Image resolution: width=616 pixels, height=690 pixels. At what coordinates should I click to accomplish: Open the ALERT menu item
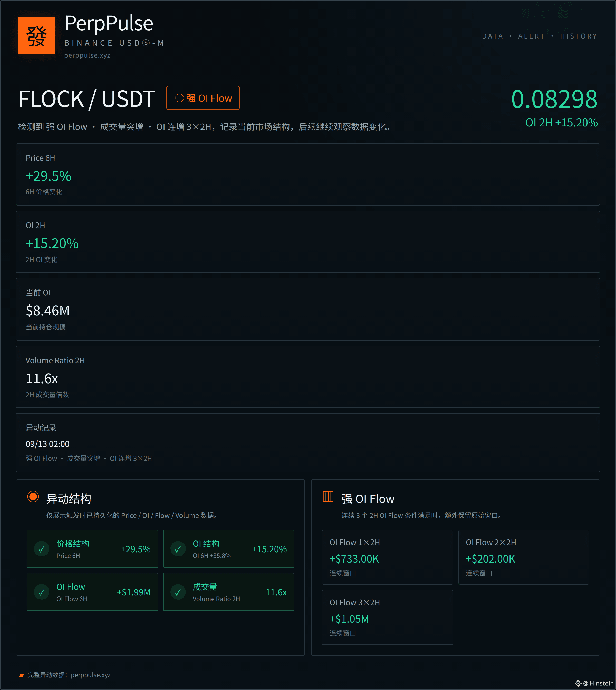point(531,36)
